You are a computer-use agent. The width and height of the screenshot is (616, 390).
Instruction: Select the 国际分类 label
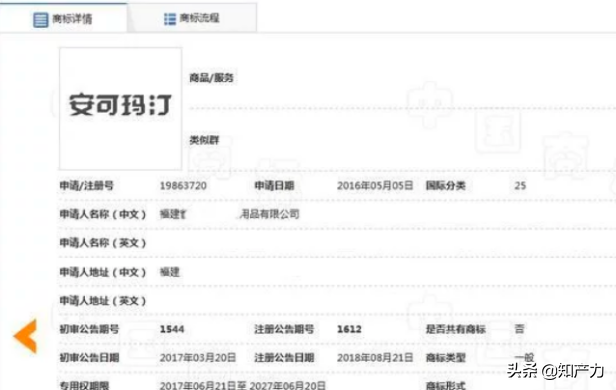tap(446, 186)
